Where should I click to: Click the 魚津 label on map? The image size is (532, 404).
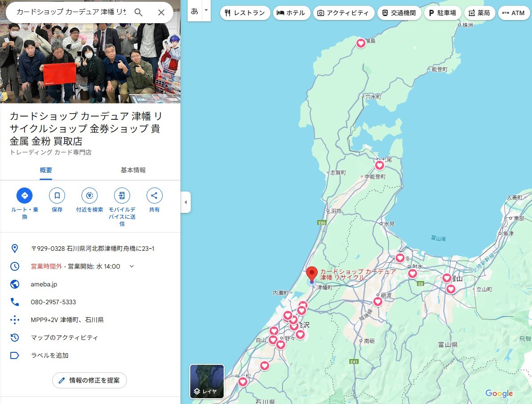(508, 233)
